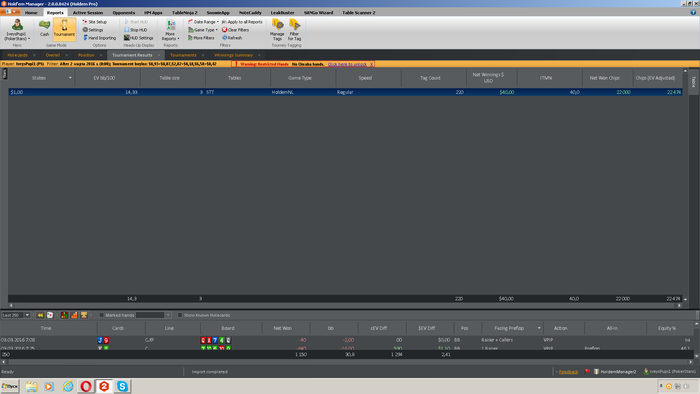Click results vertical scrollbar up arrow
The height and width of the screenshot is (394, 700).
click(685, 71)
